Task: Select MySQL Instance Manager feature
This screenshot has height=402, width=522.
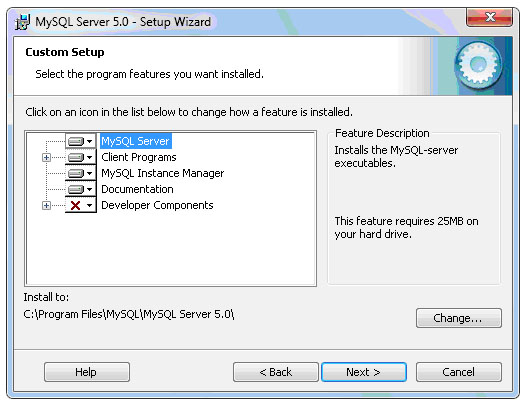Action: coord(163,173)
